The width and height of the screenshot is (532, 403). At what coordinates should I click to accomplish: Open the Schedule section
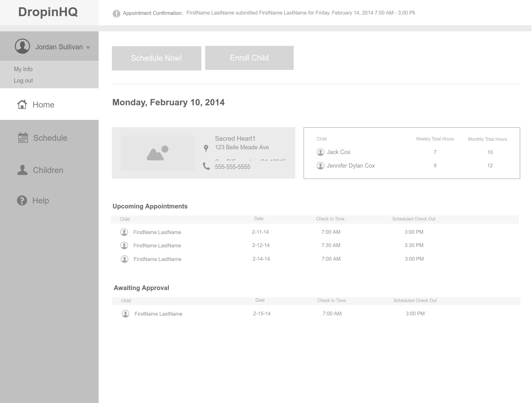point(50,138)
